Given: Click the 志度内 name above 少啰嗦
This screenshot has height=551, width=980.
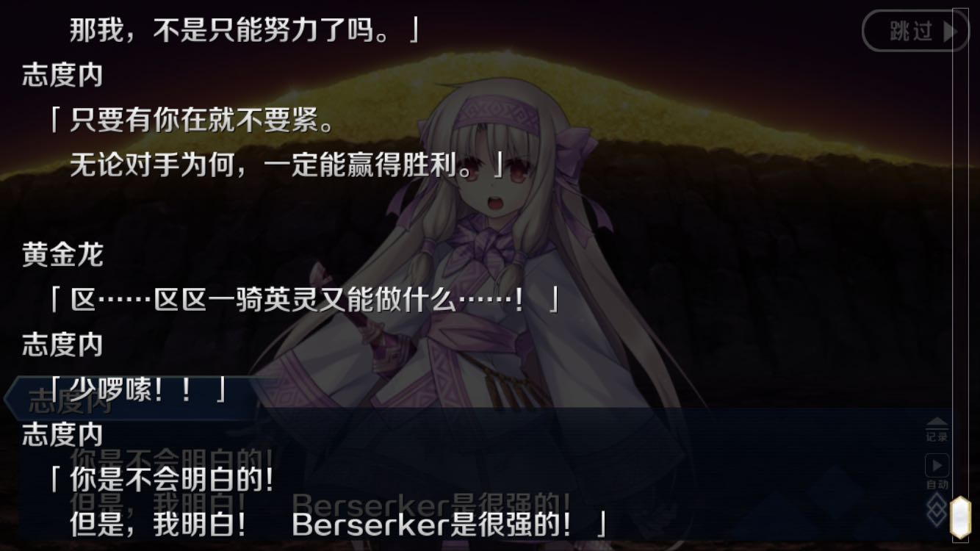Looking at the screenshot, I should [62, 345].
